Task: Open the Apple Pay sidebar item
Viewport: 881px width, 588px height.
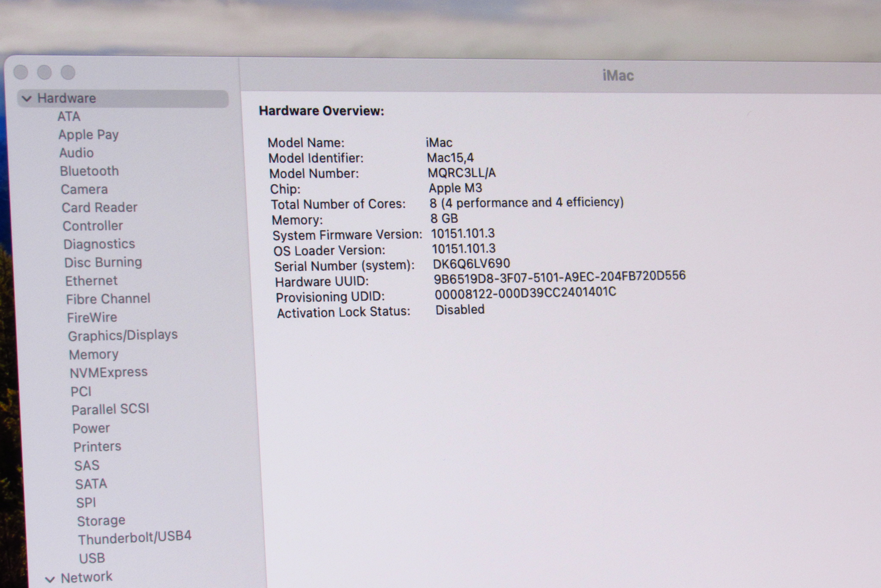Action: [x=88, y=135]
